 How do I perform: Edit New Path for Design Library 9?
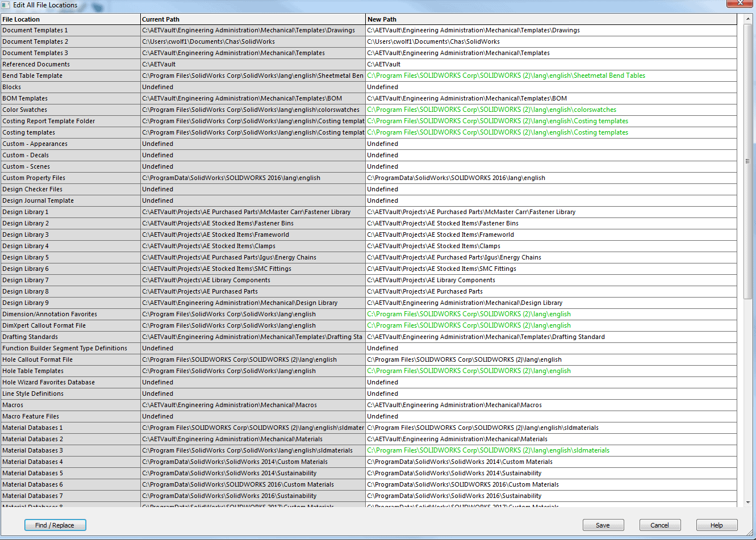[x=551, y=303]
